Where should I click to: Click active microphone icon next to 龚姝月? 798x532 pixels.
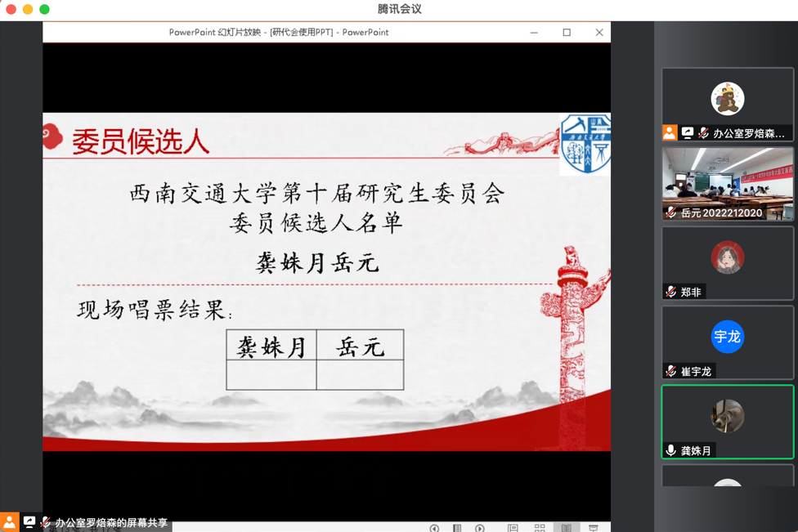point(671,450)
